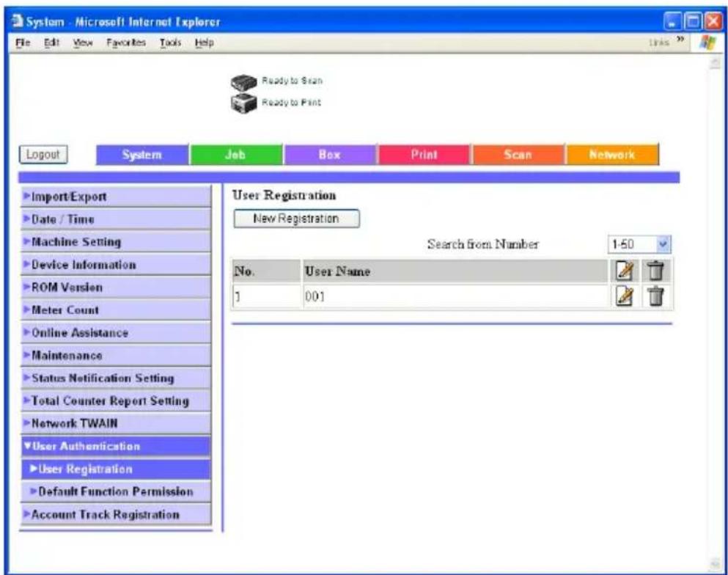
Task: Open the File menu
Action: click(x=23, y=43)
